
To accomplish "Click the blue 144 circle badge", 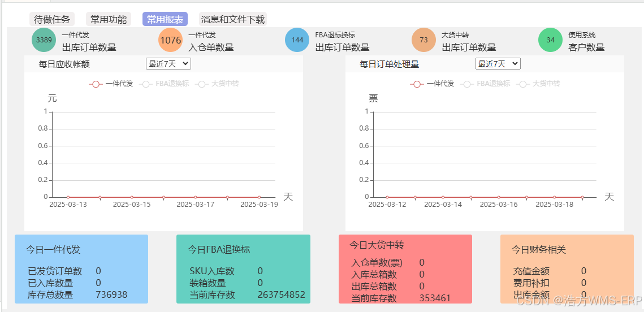I will [297, 40].
